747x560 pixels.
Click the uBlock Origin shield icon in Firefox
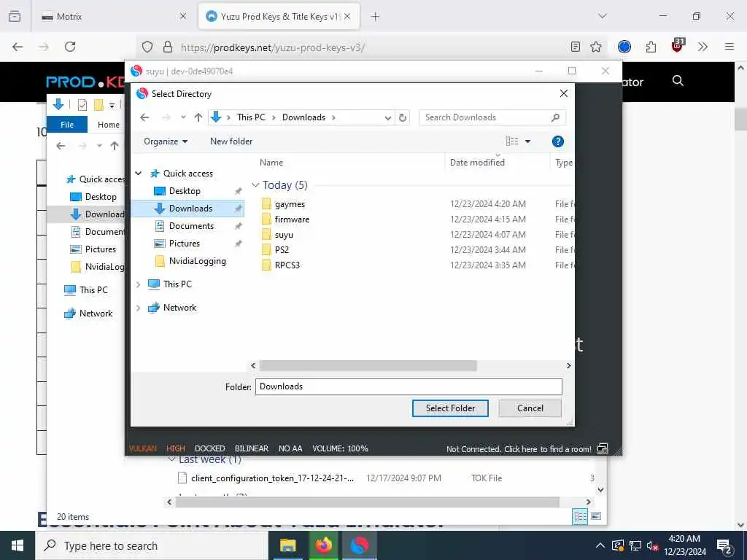coord(678,46)
